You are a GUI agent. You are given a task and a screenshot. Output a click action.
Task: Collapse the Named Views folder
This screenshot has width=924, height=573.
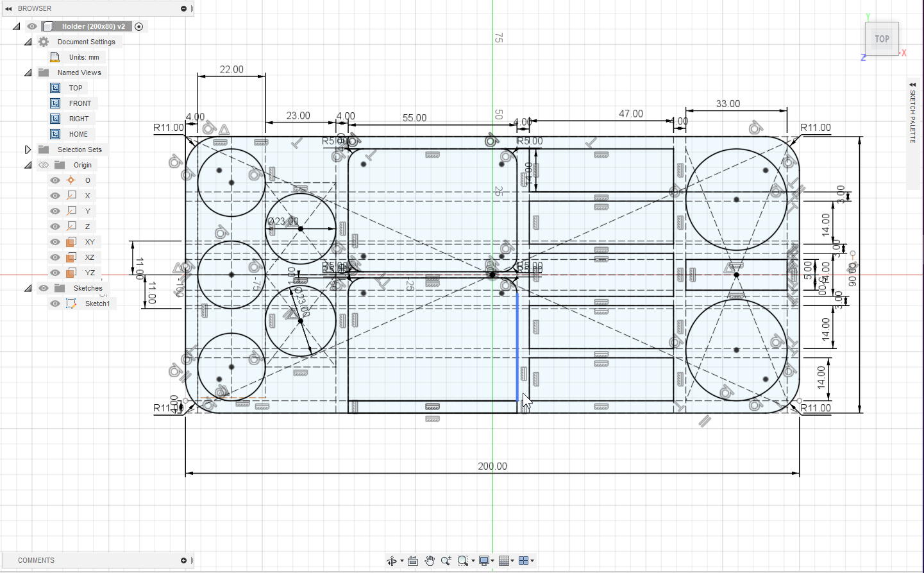pos(28,73)
